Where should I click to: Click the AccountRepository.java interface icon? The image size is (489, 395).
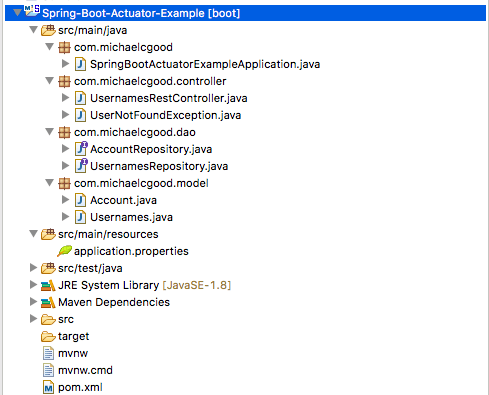click(81, 149)
